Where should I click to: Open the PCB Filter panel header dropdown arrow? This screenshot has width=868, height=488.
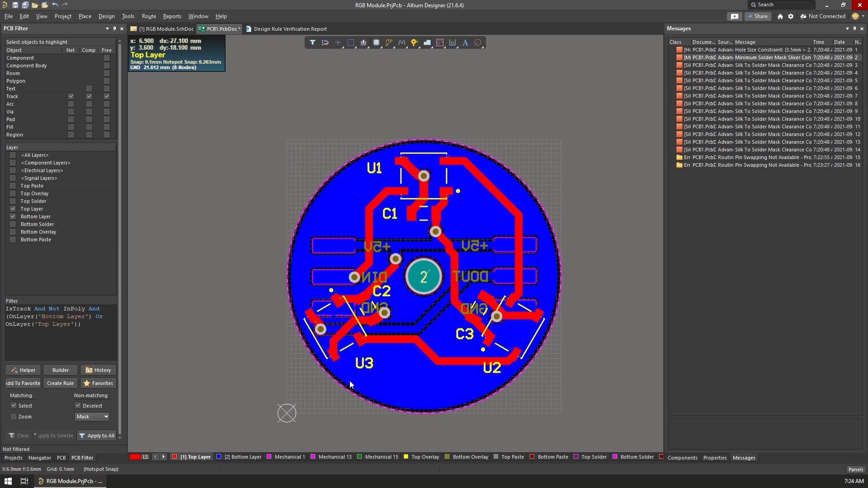[x=107, y=28]
